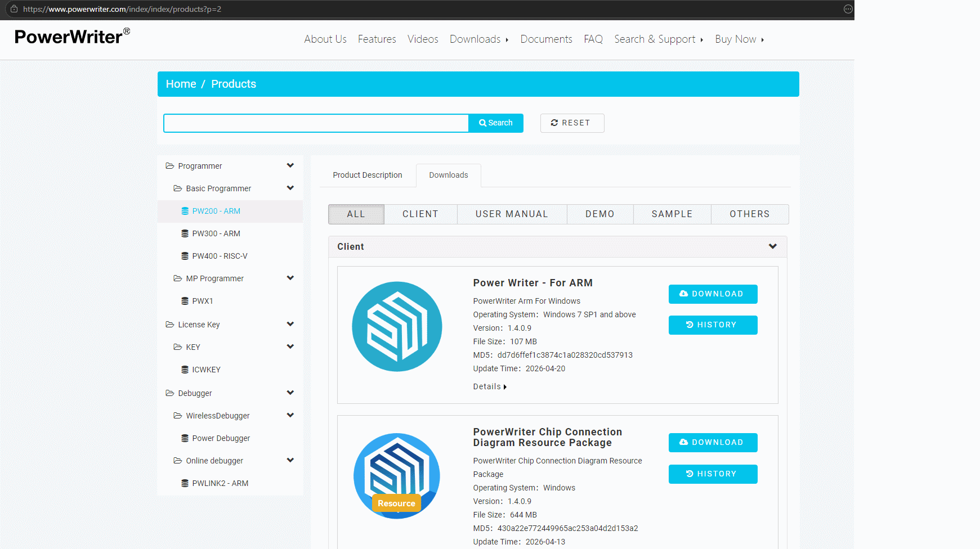
Task: Open the Videos page
Action: tap(423, 39)
